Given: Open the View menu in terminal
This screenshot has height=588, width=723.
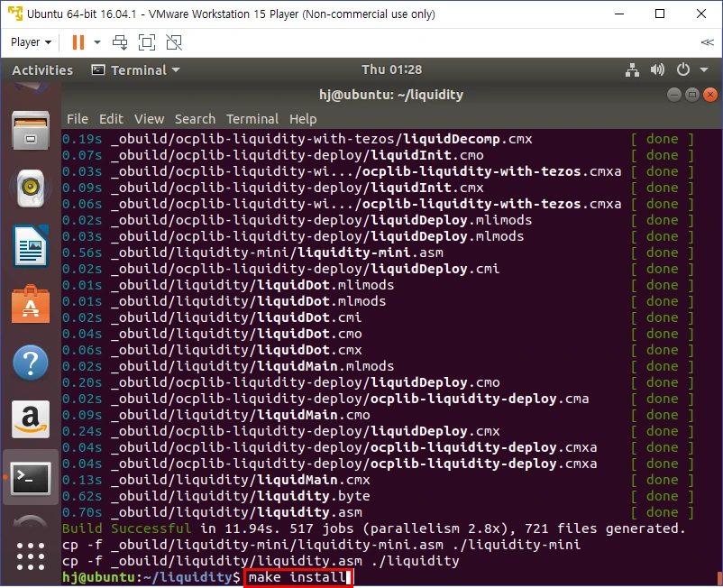Looking at the screenshot, I should pos(149,119).
